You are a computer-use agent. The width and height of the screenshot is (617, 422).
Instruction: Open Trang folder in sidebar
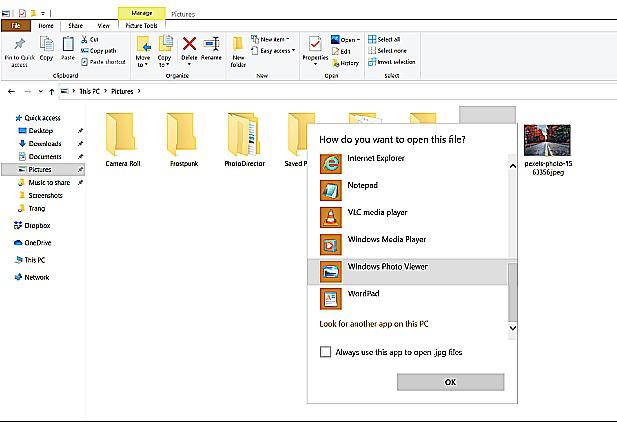point(32,209)
